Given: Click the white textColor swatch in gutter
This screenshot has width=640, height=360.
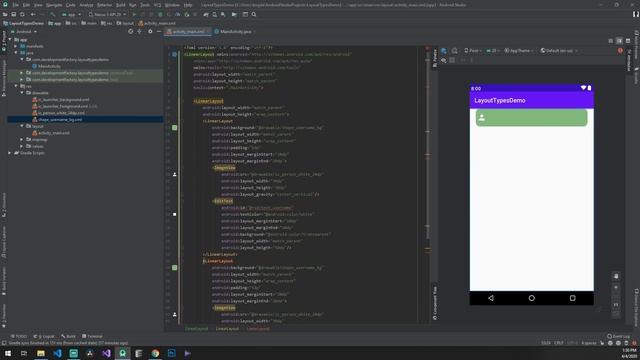Looking at the screenshot, I should click(175, 214).
